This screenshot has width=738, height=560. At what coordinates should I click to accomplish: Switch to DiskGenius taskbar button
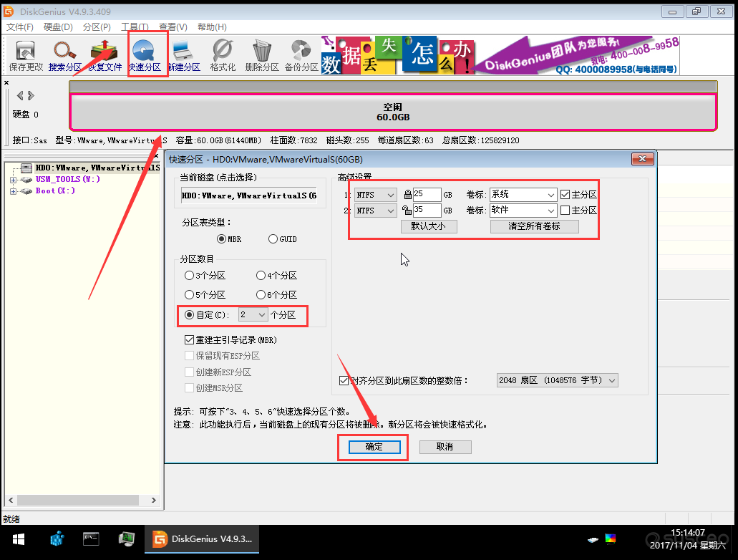click(x=203, y=539)
